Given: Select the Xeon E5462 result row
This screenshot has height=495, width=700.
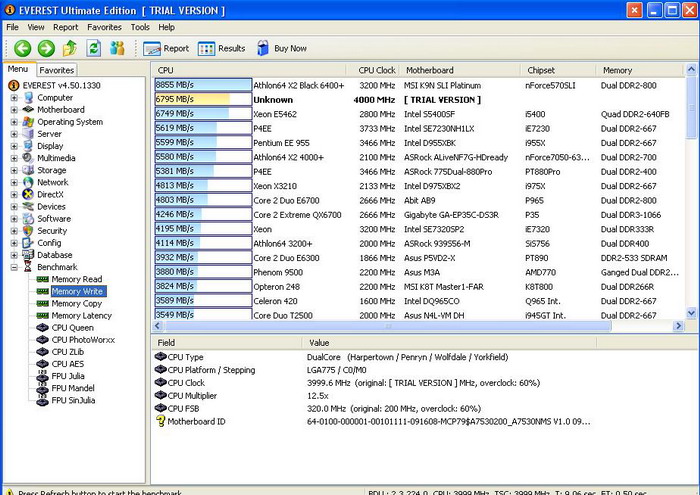Looking at the screenshot, I should (x=419, y=114).
